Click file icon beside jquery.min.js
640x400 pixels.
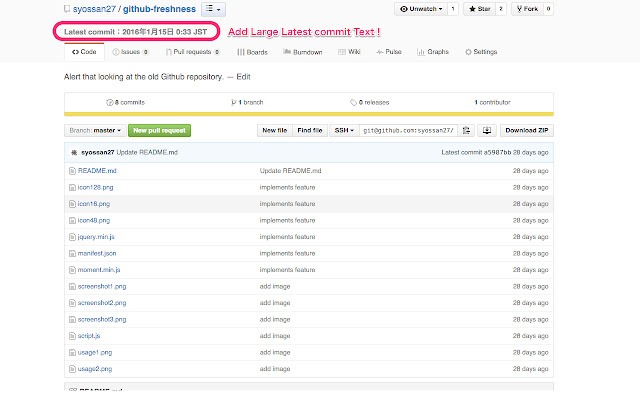click(x=72, y=237)
